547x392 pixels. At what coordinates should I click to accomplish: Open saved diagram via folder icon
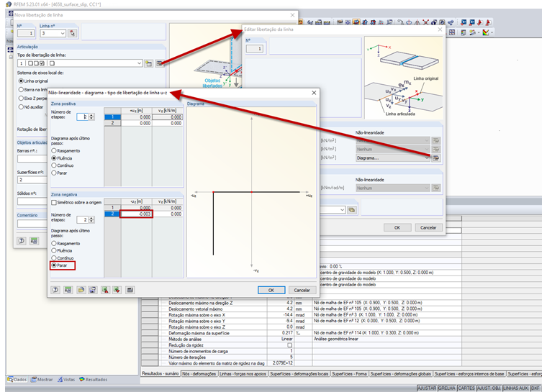click(81, 290)
